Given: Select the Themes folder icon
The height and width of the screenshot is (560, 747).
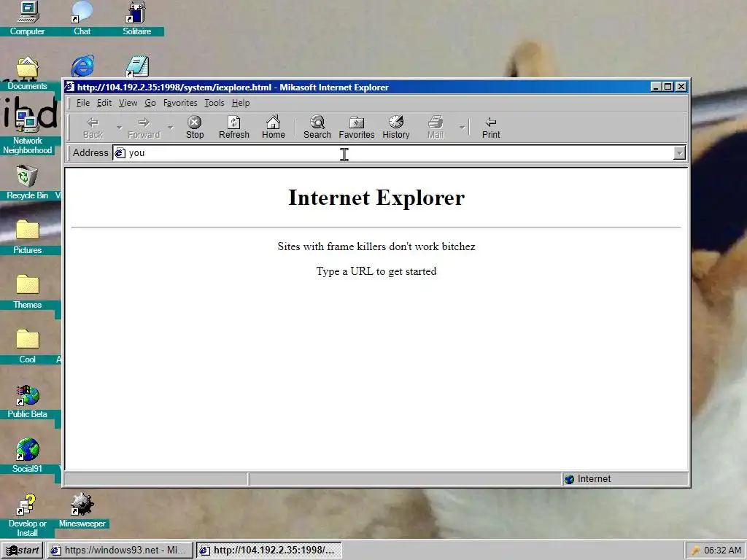Looking at the screenshot, I should [x=27, y=292].
